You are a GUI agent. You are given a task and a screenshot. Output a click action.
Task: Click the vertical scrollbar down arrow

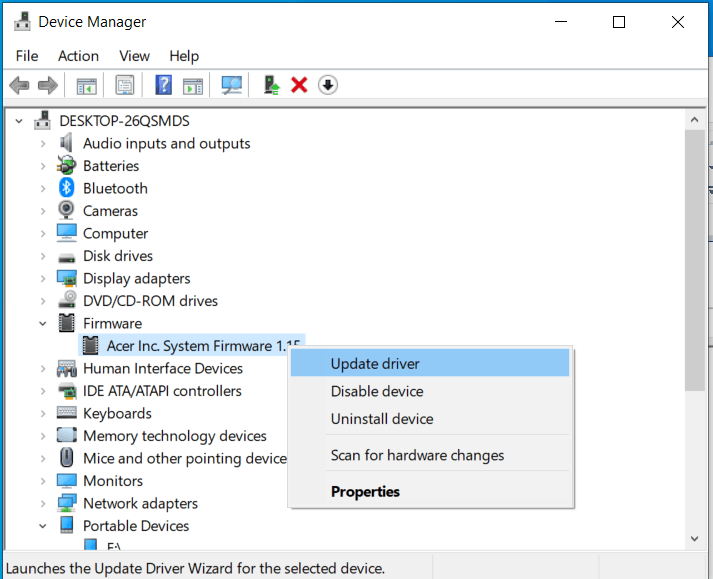click(695, 539)
